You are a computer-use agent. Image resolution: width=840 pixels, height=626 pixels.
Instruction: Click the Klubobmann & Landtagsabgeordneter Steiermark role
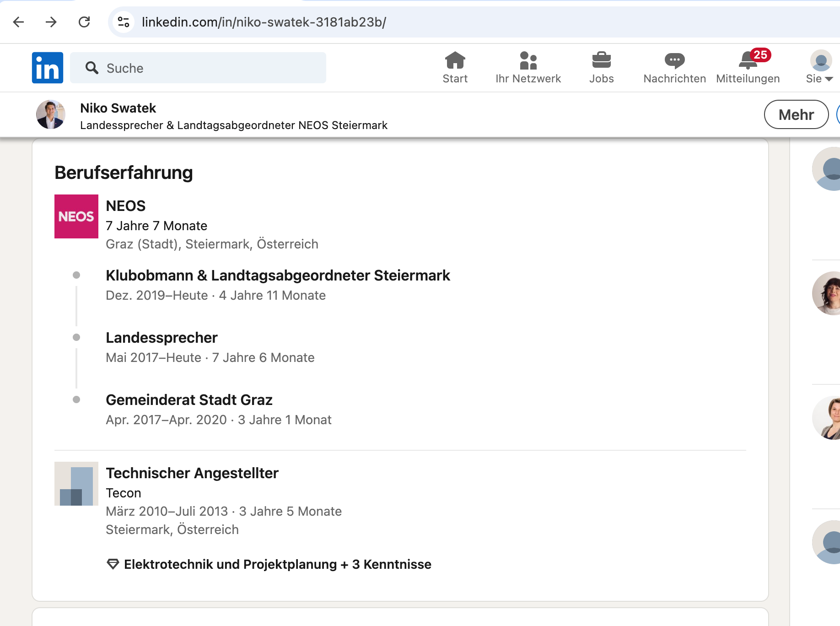pyautogui.click(x=278, y=275)
